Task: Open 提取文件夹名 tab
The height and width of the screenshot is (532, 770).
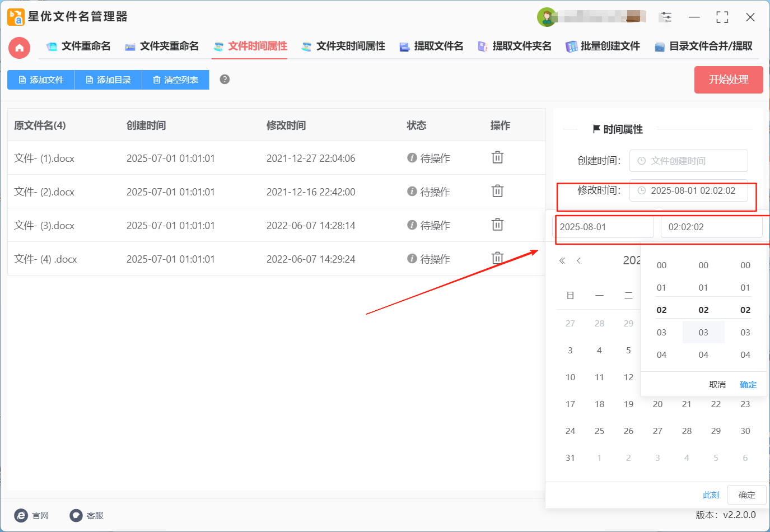Action: [x=515, y=46]
